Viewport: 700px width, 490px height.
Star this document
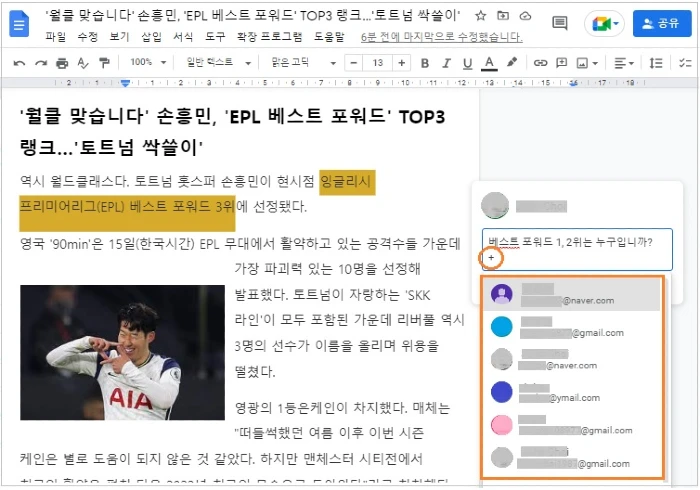click(481, 16)
